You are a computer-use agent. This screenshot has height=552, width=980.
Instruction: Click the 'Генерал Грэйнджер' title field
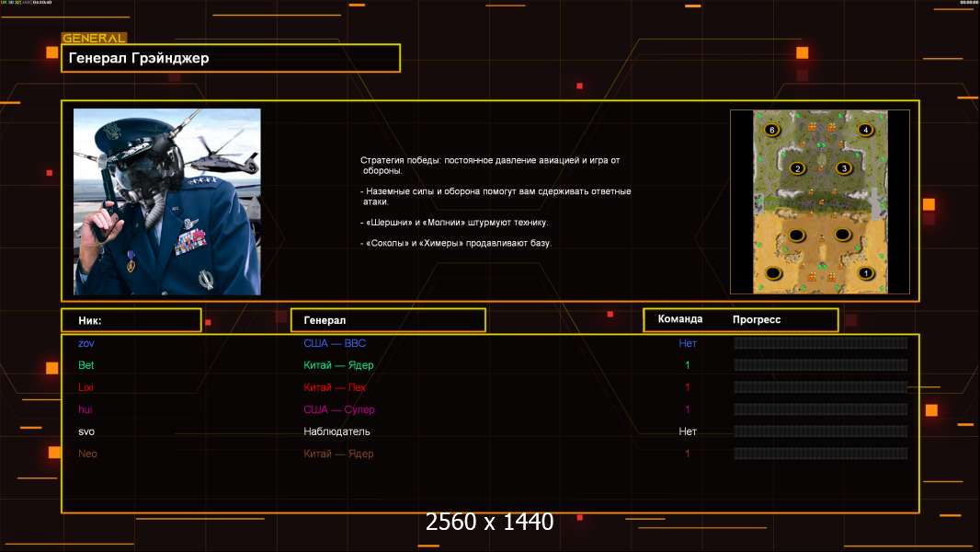(x=230, y=58)
